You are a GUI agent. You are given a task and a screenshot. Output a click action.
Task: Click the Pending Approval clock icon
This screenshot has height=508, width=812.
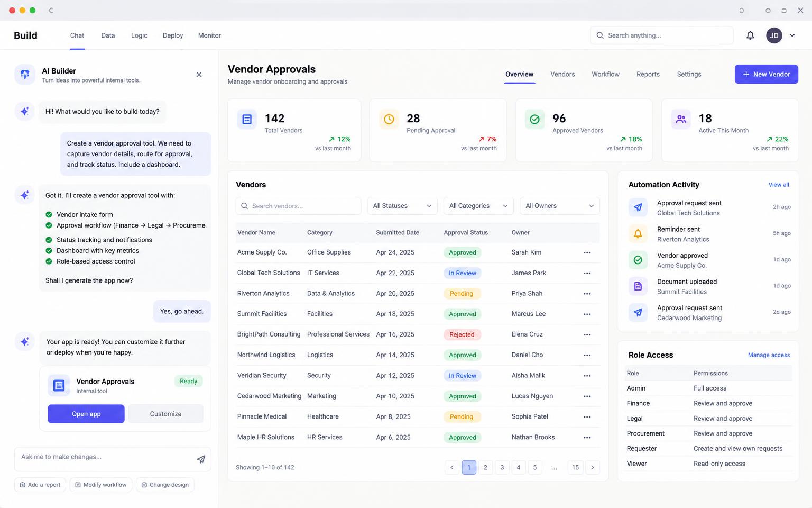[389, 120]
